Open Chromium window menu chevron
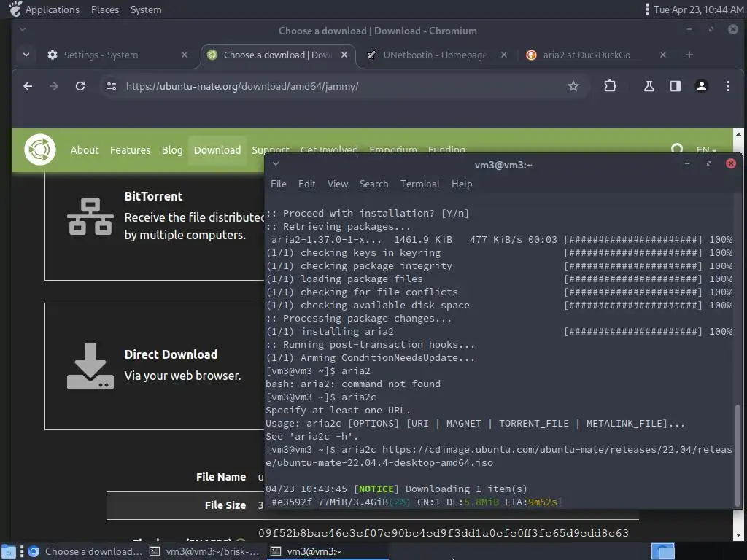 23,29
